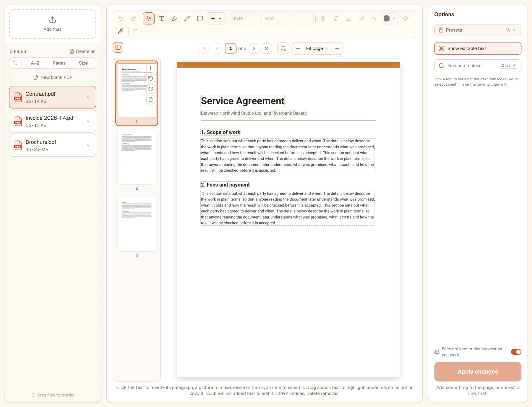Toggle superscript formatting
Image resolution: width=532 pixels, height=407 pixels.
coord(361,18)
